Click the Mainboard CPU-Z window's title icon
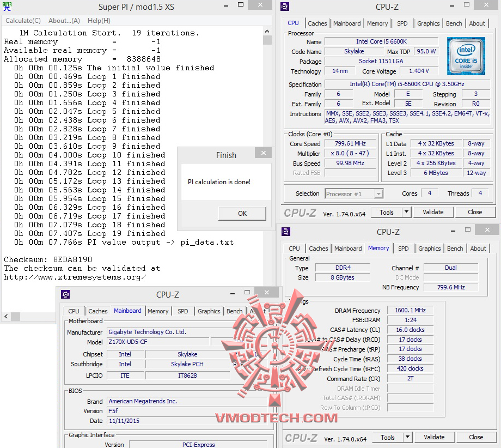Image resolution: width=501 pixels, height=448 pixels. (65, 294)
